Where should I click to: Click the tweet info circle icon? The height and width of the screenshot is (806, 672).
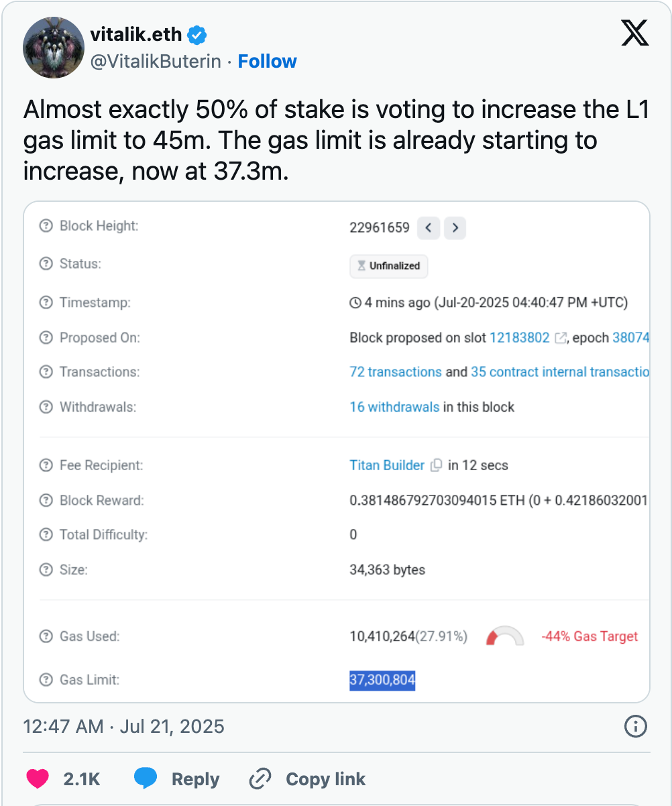[635, 726]
